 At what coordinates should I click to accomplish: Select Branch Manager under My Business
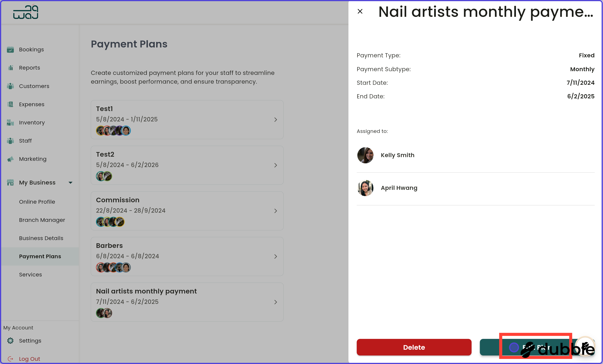click(x=42, y=220)
